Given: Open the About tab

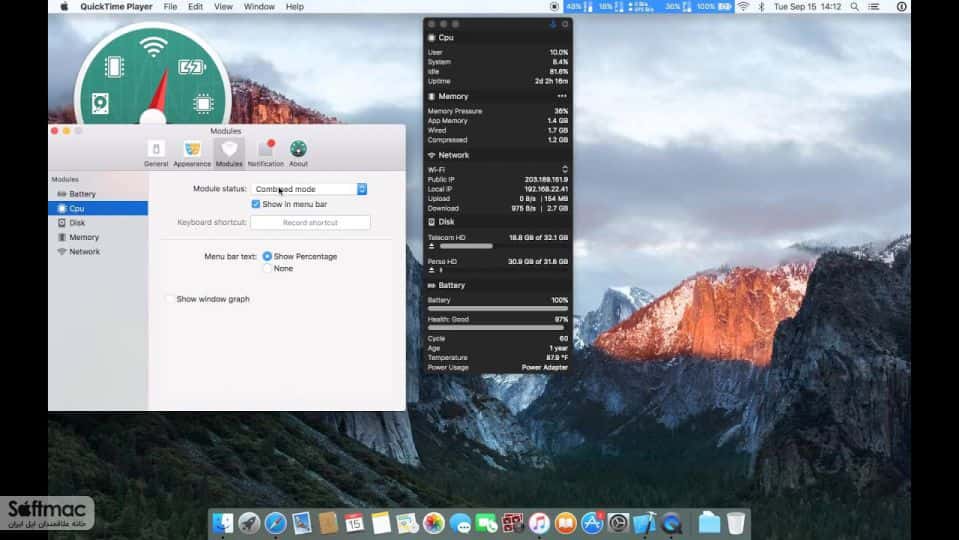Looking at the screenshot, I should tap(298, 153).
